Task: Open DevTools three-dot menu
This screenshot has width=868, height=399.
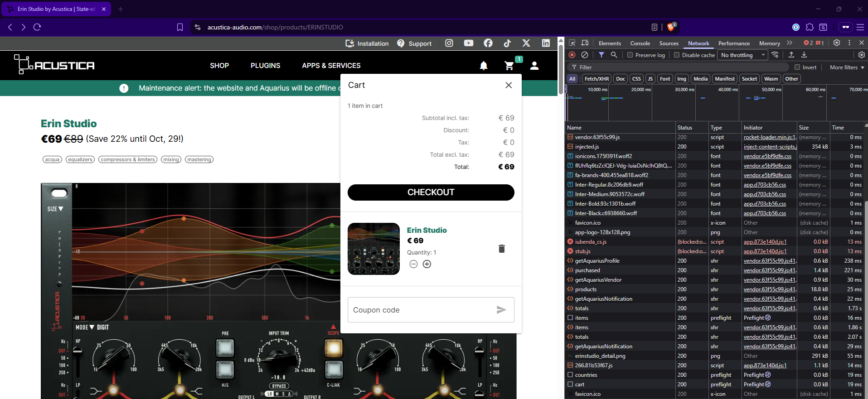Action: [849, 43]
